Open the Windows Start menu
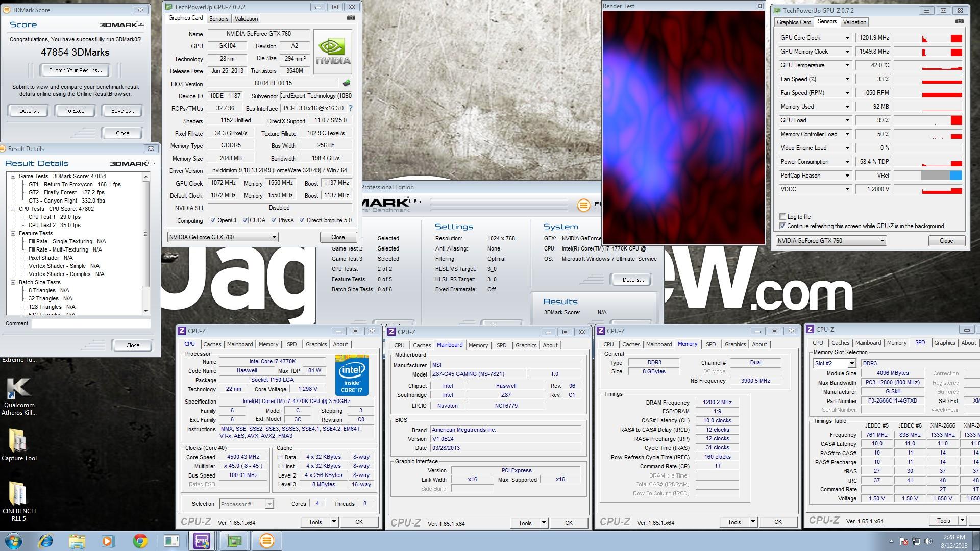Viewport: 980px width, 551px height. (14, 541)
